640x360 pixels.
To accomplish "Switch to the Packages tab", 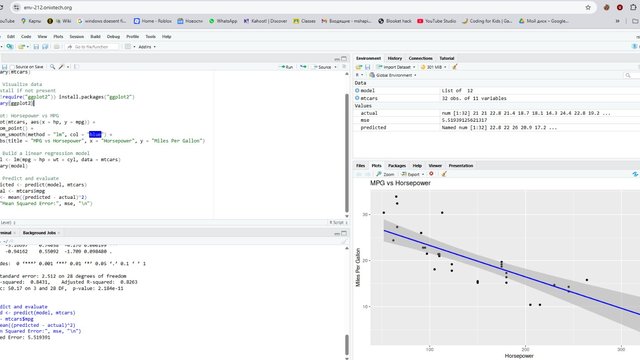I will 397,166.
